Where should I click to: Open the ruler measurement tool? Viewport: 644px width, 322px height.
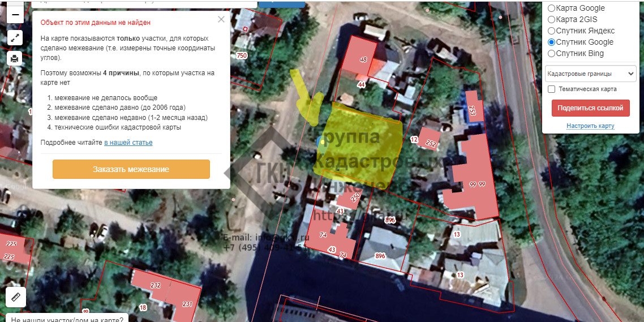click(x=16, y=297)
